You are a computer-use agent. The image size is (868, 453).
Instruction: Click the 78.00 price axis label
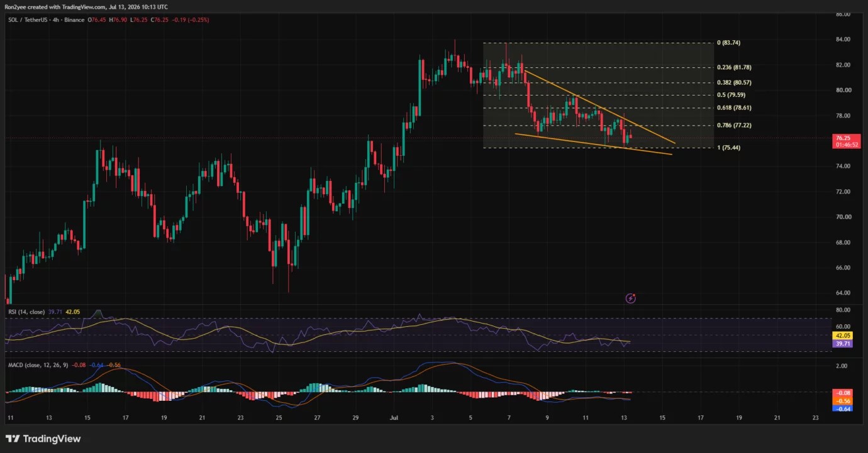click(x=842, y=116)
